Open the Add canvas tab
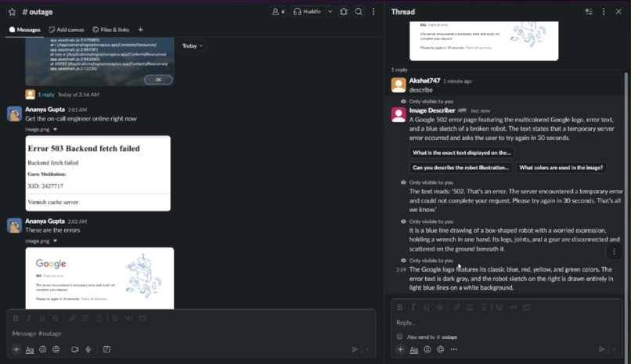The height and width of the screenshot is (364, 631). click(x=67, y=30)
